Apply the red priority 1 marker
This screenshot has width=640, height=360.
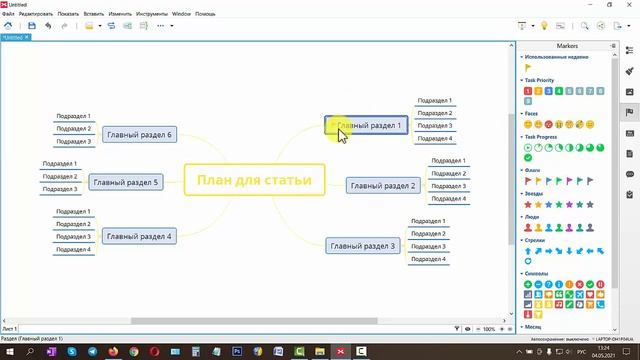click(x=528, y=91)
